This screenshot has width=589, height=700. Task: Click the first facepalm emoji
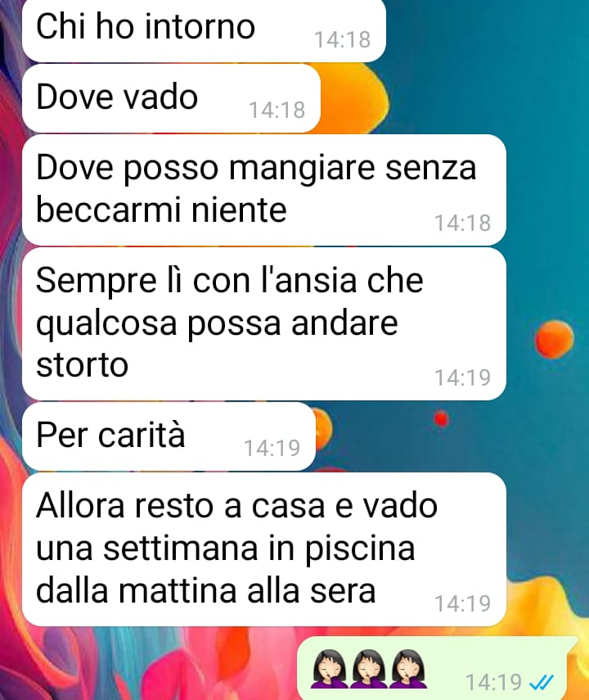point(330,669)
